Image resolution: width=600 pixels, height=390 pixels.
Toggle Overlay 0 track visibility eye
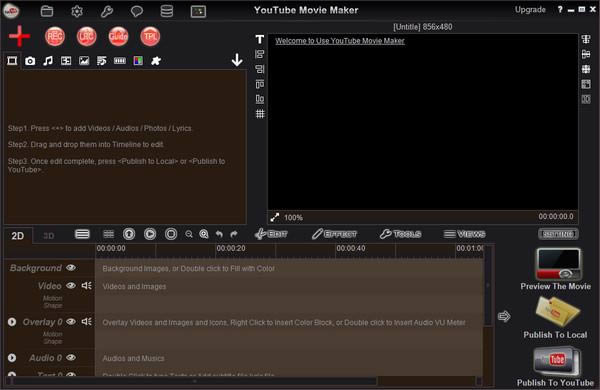(71, 321)
